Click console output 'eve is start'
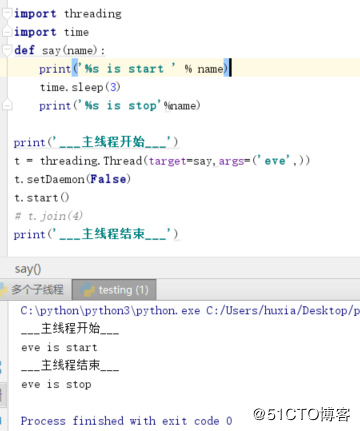This screenshot has width=360, height=431. click(59, 347)
